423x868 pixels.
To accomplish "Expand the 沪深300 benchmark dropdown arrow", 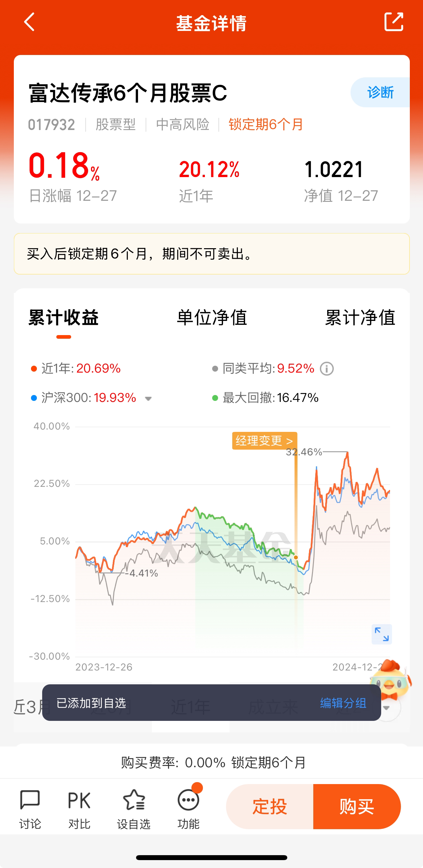I will [x=148, y=399].
